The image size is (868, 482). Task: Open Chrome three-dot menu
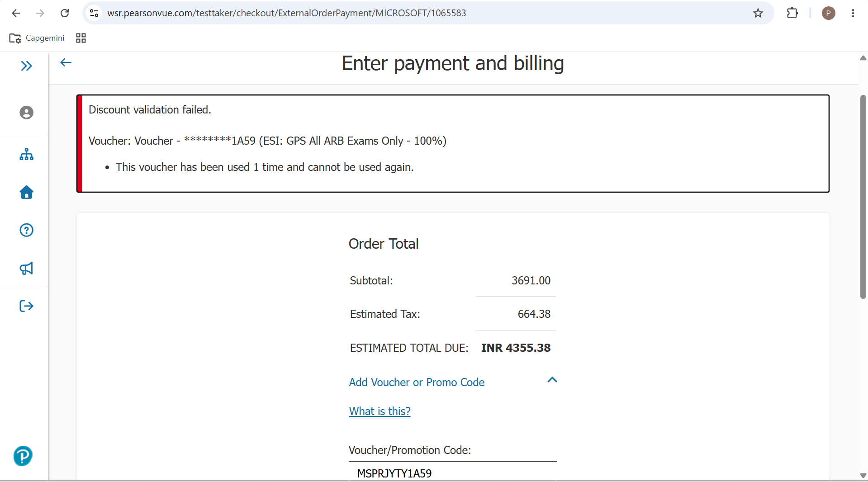pos(853,13)
